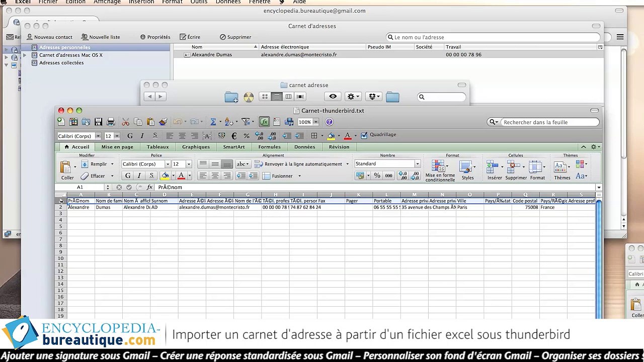
Task: Open the SmartArt ribbon tab
Action: point(234,147)
